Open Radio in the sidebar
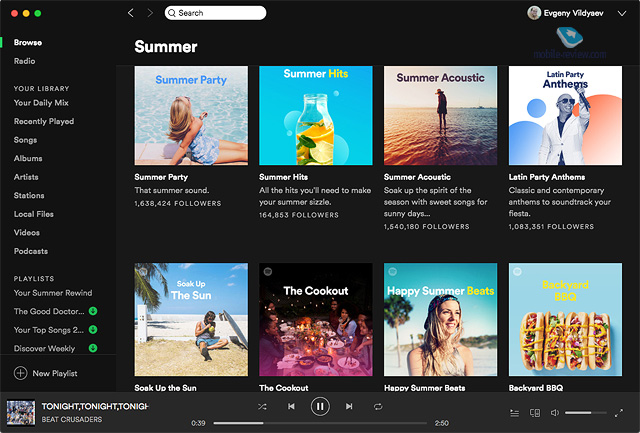The height and width of the screenshot is (433, 640). pyautogui.click(x=24, y=61)
